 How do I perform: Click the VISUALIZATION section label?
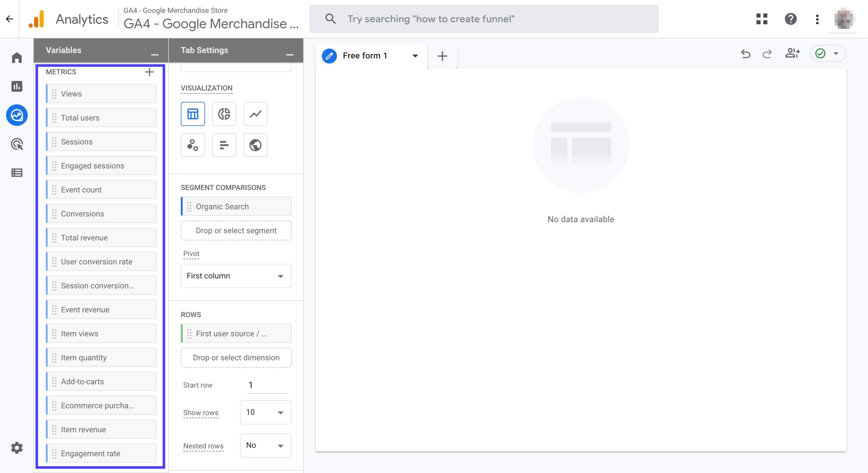pyautogui.click(x=207, y=88)
